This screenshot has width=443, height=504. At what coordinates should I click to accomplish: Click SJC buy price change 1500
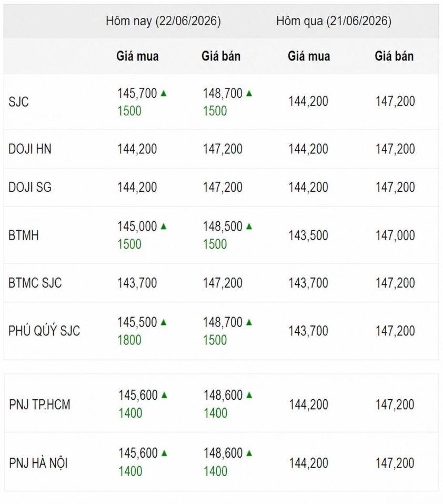click(129, 111)
